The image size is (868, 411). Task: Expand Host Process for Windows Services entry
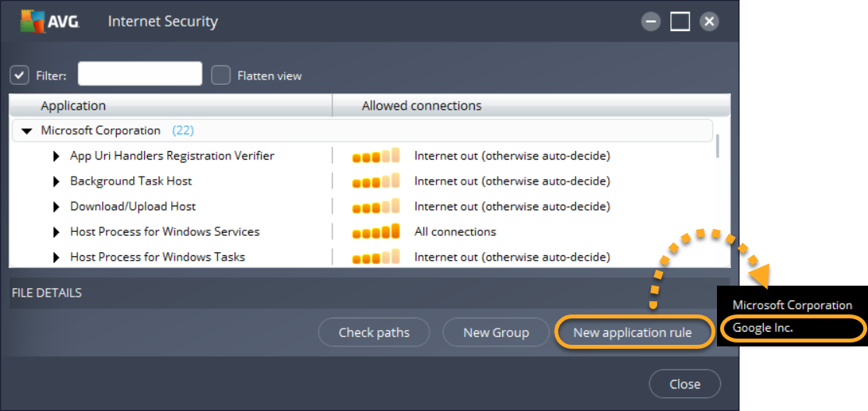coord(56,232)
